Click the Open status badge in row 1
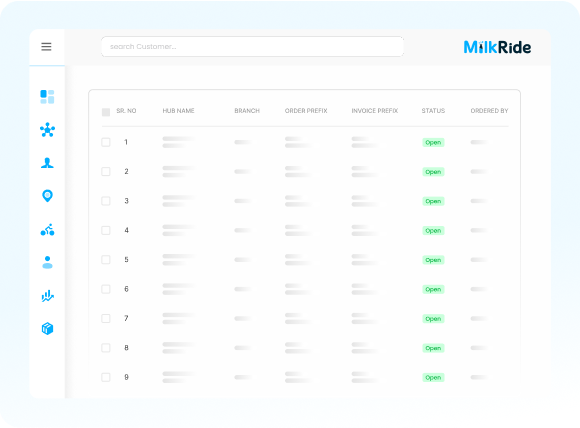 point(433,142)
